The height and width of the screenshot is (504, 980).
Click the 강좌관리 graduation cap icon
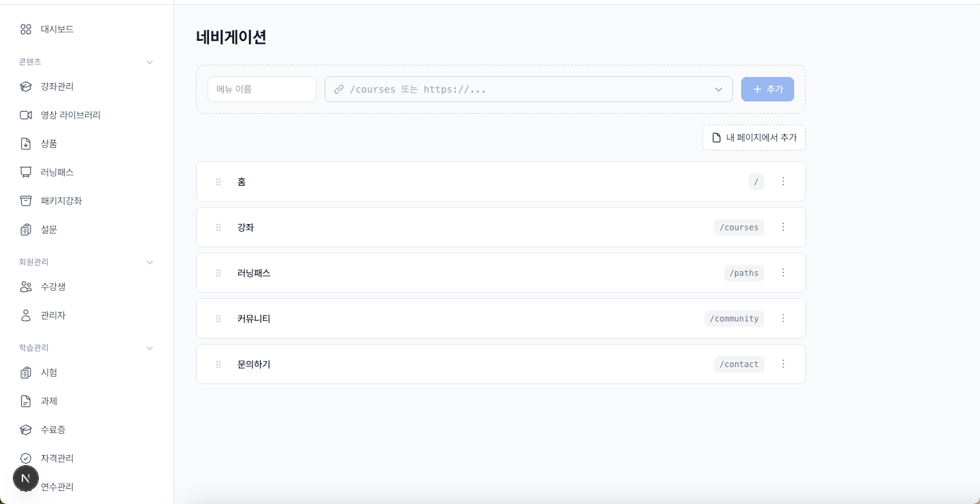coord(26,86)
